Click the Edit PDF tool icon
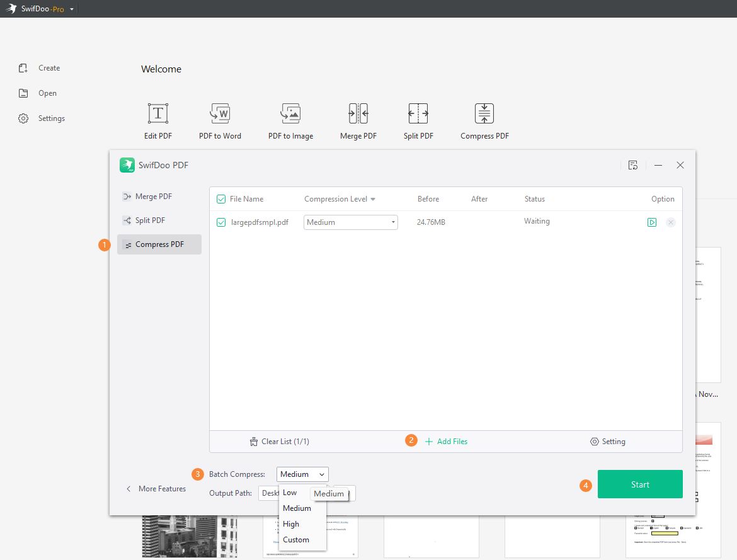Viewport: 737px width, 560px height. coord(158,113)
